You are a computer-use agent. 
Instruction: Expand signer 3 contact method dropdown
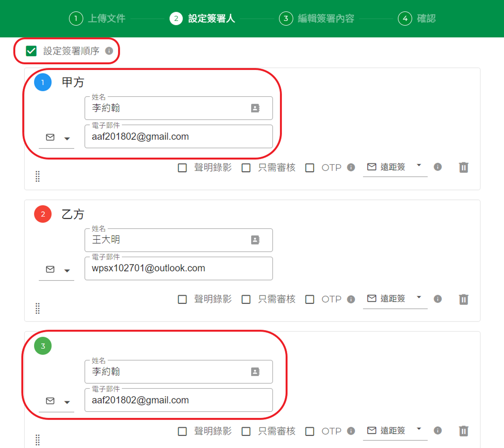tap(56, 401)
